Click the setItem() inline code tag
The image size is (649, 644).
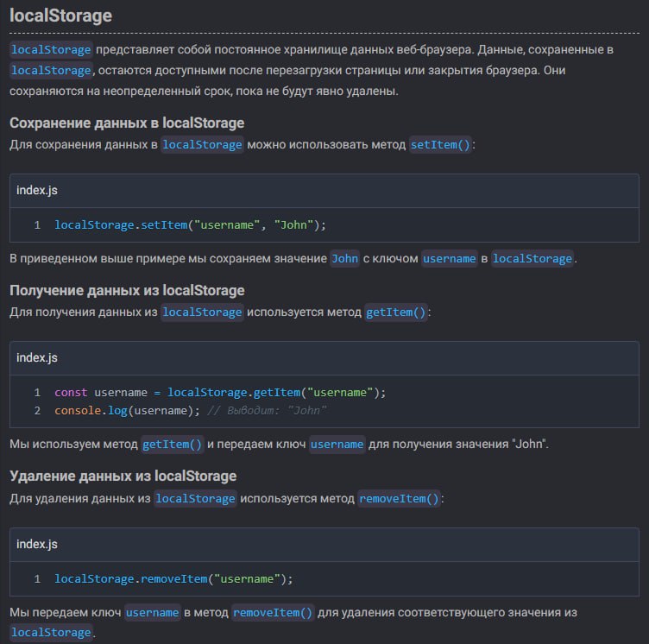(x=440, y=144)
